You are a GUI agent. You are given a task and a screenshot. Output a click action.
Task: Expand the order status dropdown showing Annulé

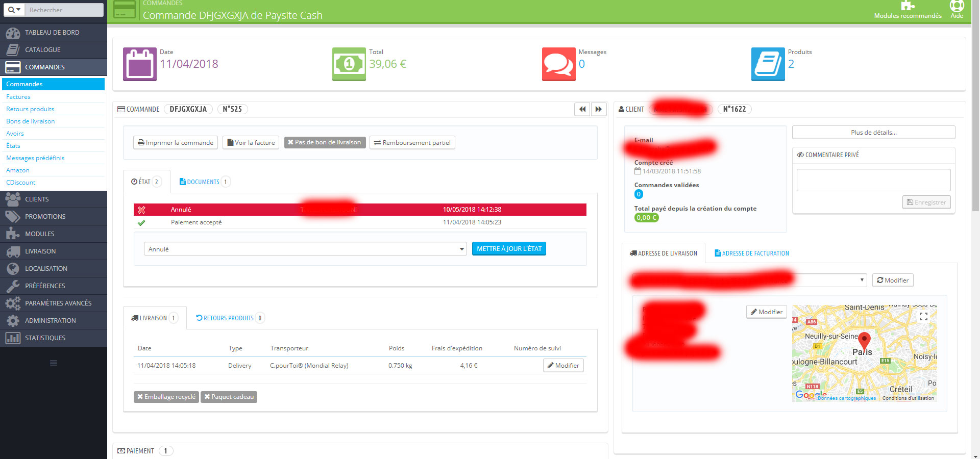(x=305, y=249)
